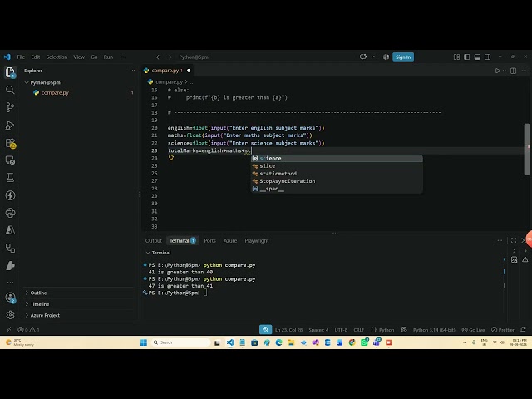Select 'staticmethod' autocomplete suggestion
Image resolution: width=532 pixels, height=399 pixels.
(x=337, y=174)
